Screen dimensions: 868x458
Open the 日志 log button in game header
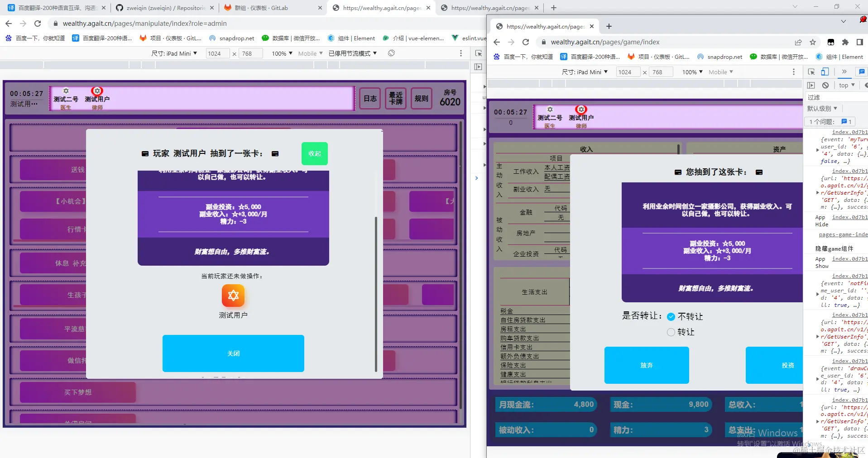[x=370, y=98]
